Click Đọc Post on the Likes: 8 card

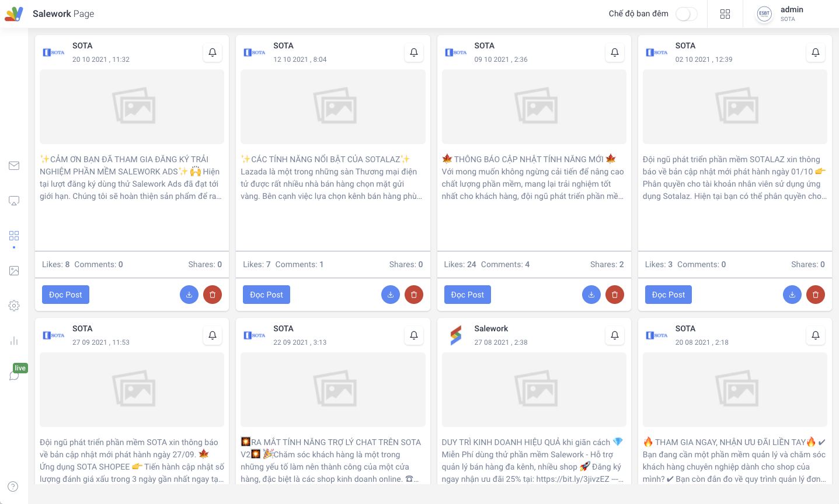tap(65, 295)
